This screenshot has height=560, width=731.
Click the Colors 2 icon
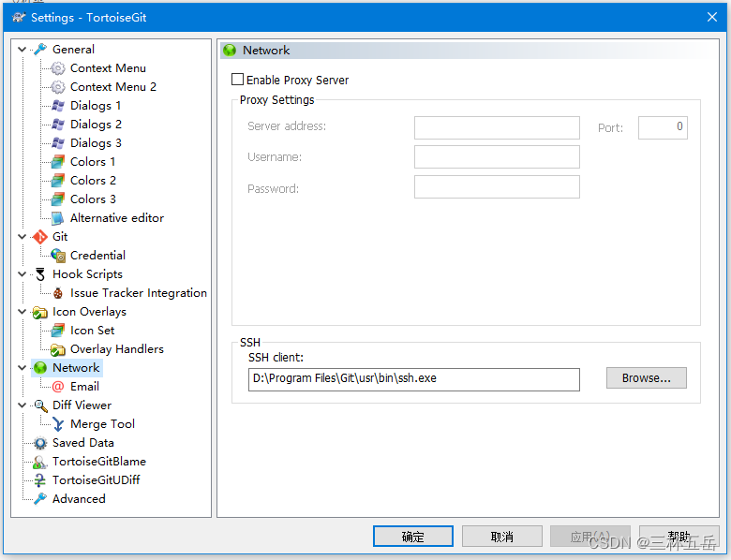[x=58, y=181]
